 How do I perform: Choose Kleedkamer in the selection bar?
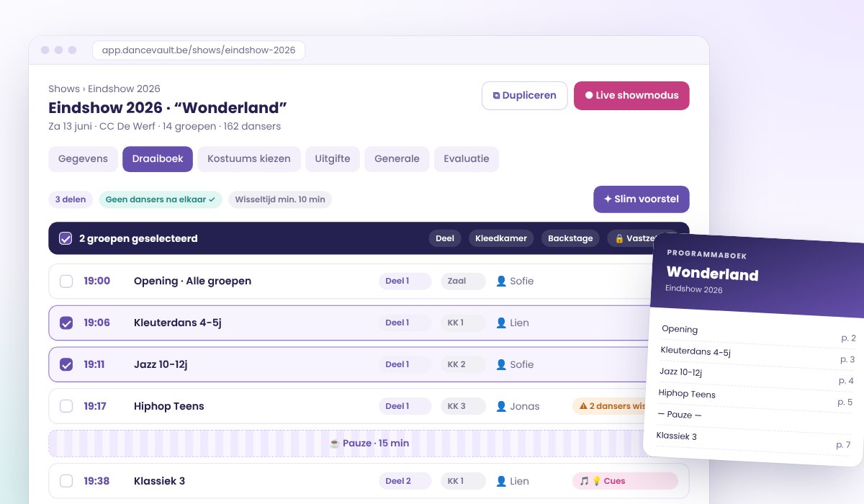tap(501, 238)
